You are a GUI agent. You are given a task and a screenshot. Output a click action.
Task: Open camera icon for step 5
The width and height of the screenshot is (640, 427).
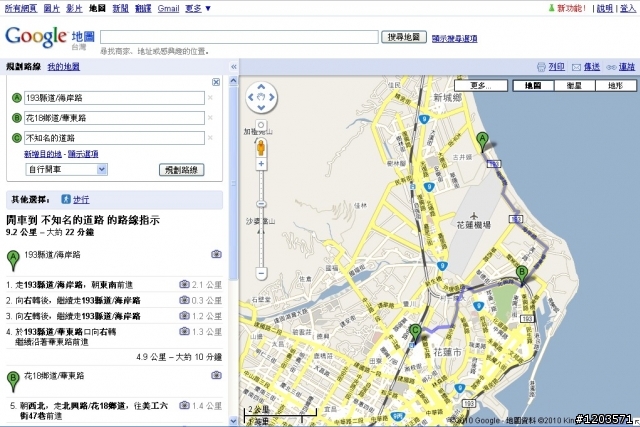click(184, 405)
